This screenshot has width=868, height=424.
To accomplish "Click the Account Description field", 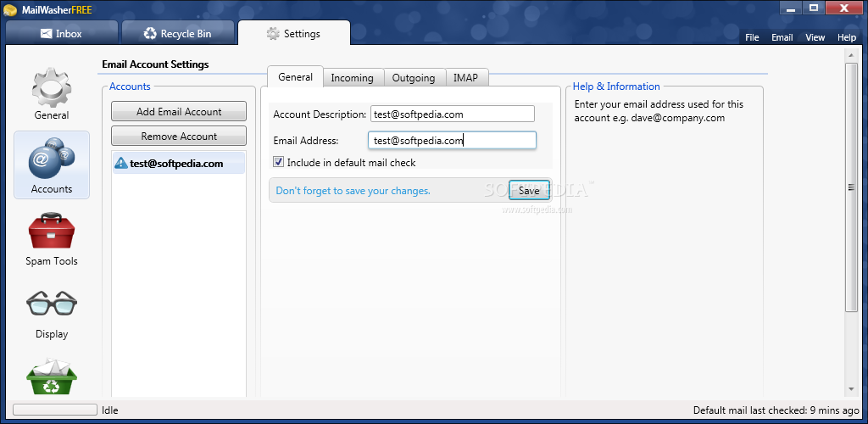I will click(x=453, y=114).
